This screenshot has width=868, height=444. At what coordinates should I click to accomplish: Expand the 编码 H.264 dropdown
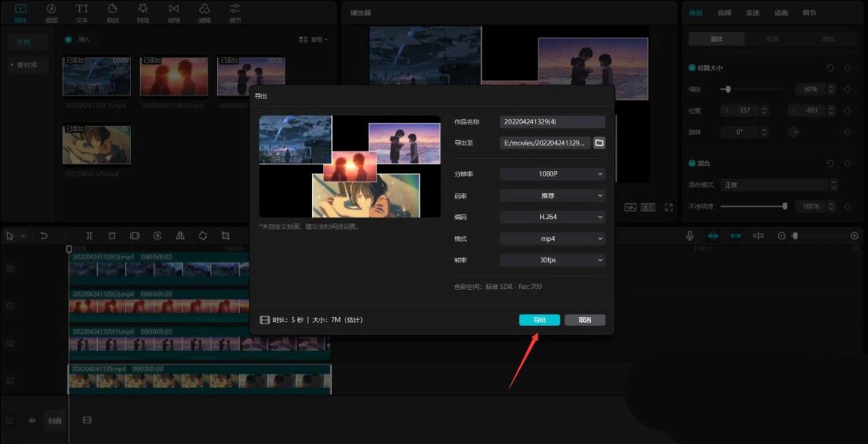click(552, 217)
